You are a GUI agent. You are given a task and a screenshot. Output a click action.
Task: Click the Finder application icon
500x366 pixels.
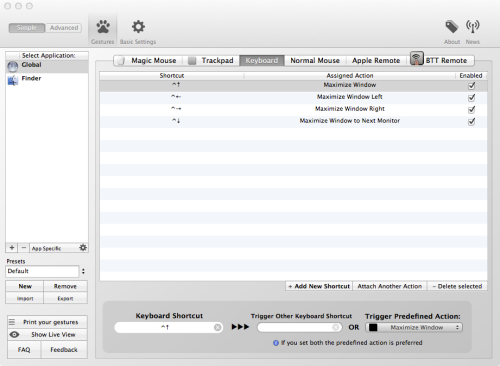tap(13, 80)
